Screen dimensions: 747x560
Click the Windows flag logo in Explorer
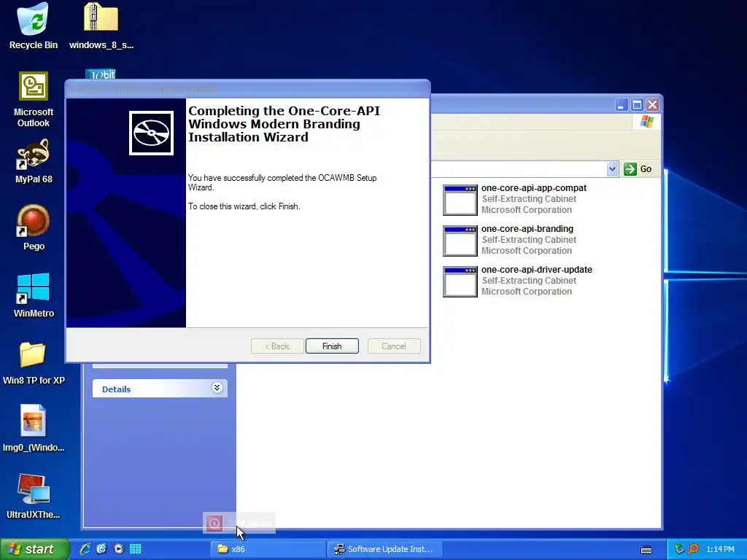tap(647, 122)
